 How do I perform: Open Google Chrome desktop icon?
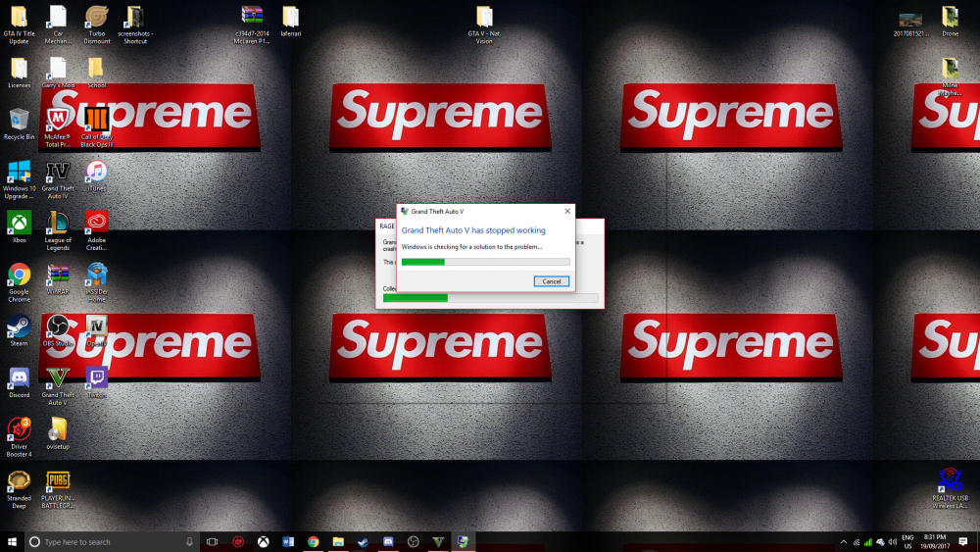(x=19, y=282)
